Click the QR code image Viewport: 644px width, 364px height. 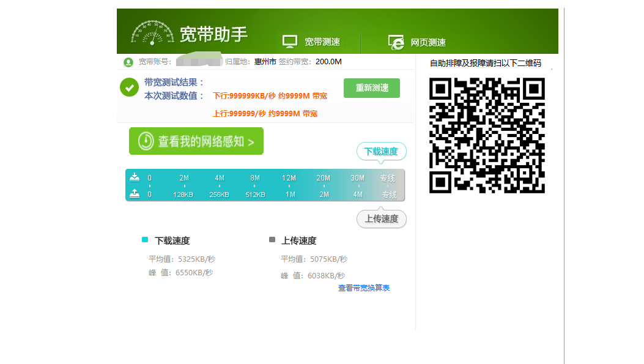point(487,135)
